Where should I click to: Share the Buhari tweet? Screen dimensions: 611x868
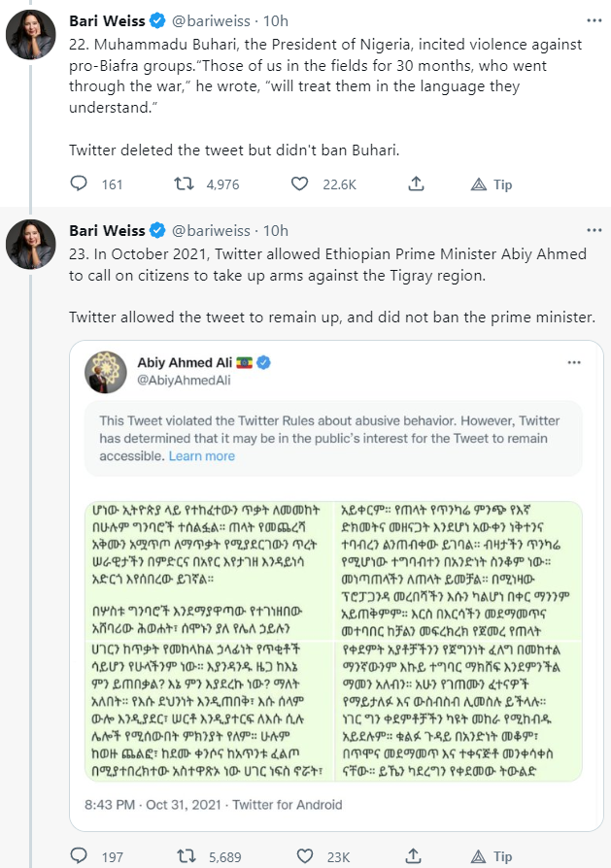416,184
